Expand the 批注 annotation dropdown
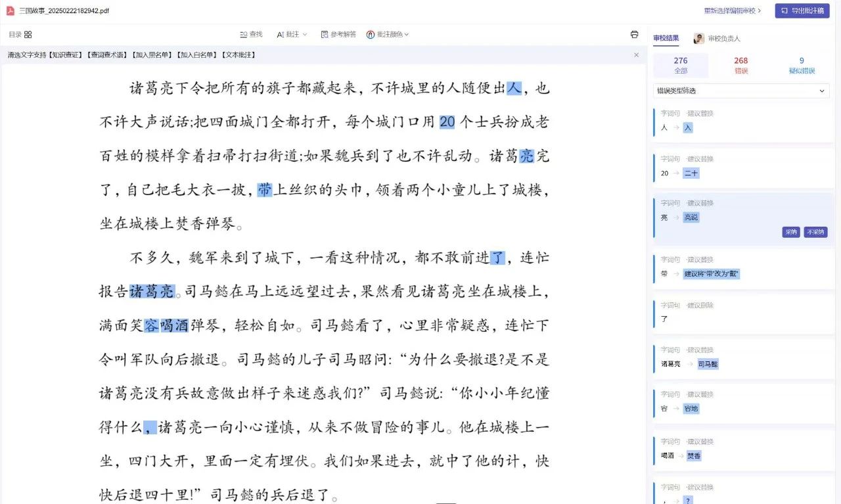This screenshot has height=504, width=841. coord(292,34)
